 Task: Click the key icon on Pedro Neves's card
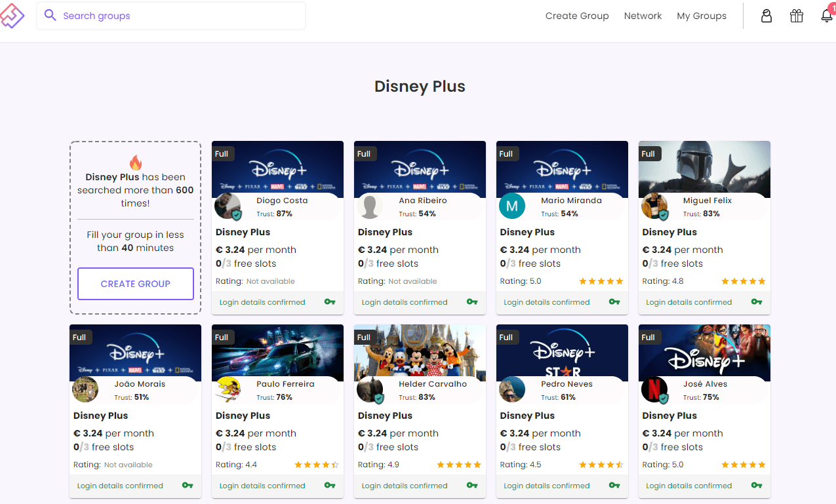[x=614, y=486]
